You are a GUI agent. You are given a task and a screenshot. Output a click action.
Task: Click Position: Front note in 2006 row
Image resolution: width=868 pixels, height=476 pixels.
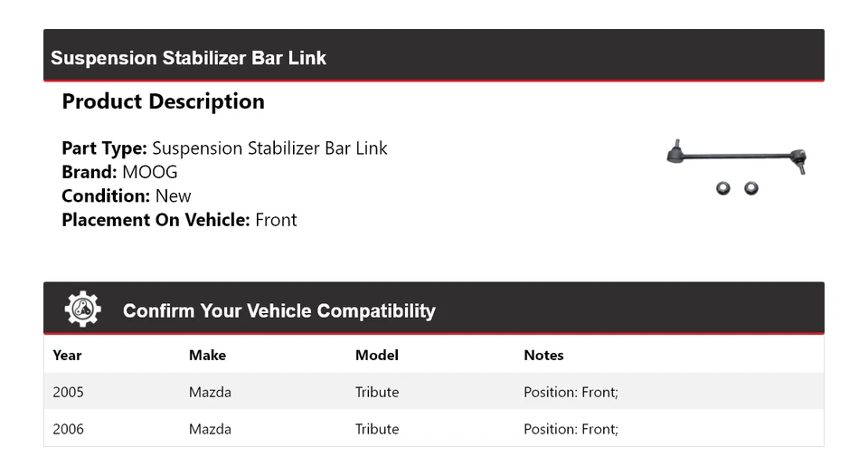pos(571,429)
